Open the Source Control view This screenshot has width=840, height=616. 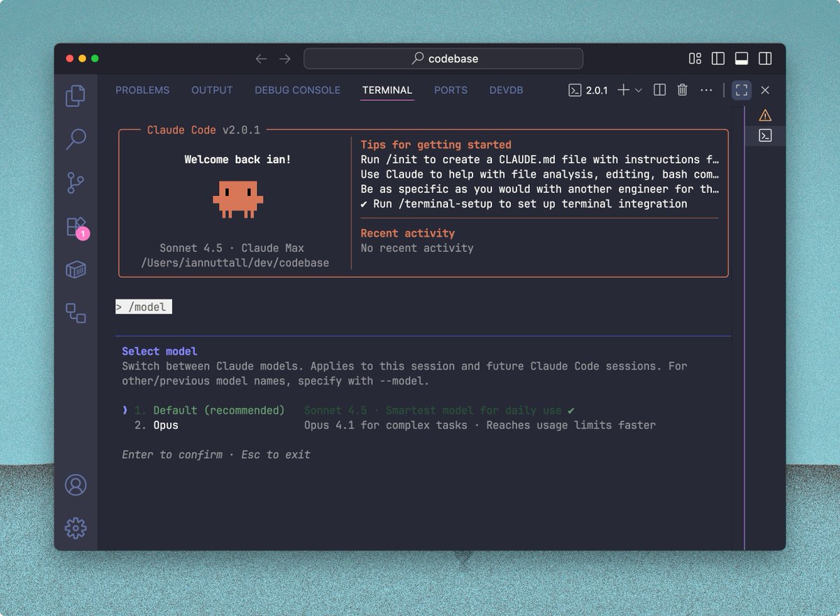(76, 183)
